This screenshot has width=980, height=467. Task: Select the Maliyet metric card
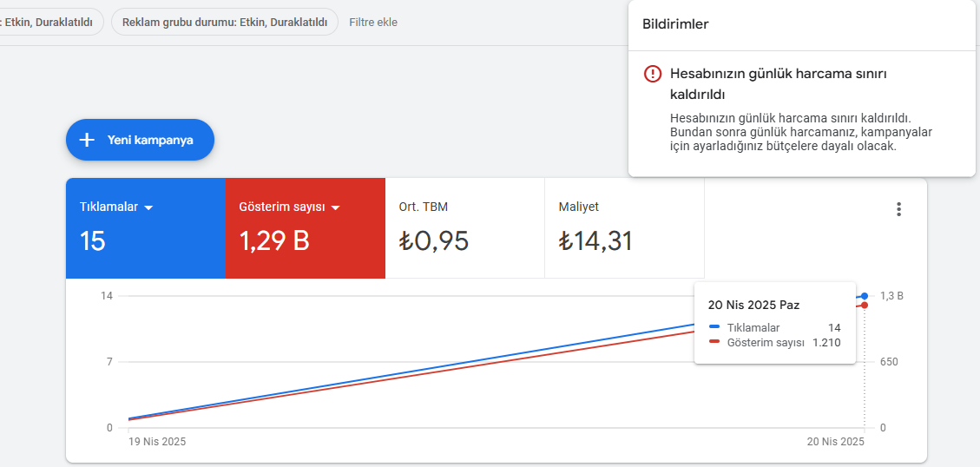pyautogui.click(x=624, y=228)
